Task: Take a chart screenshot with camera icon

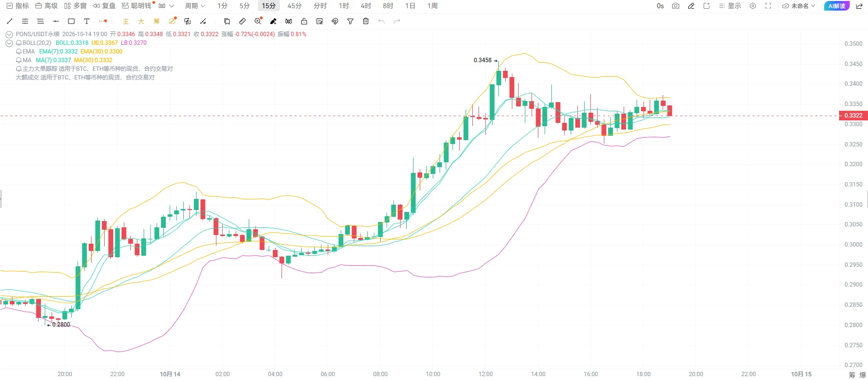Action: coord(676,6)
